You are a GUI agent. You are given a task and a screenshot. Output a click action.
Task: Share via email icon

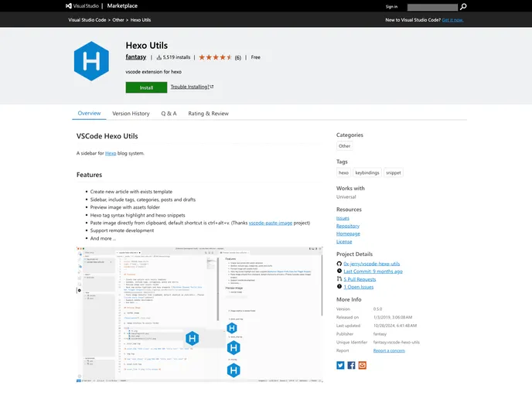363,365
